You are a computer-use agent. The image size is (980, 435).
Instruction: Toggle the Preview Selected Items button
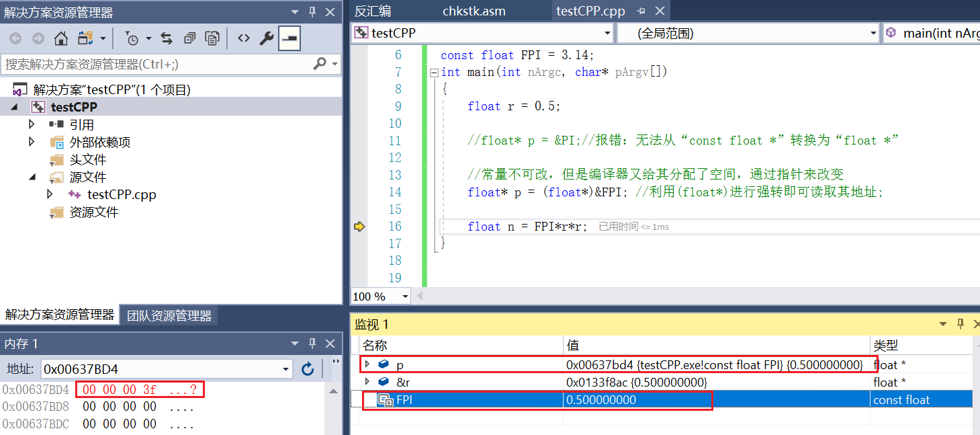pyautogui.click(x=289, y=38)
